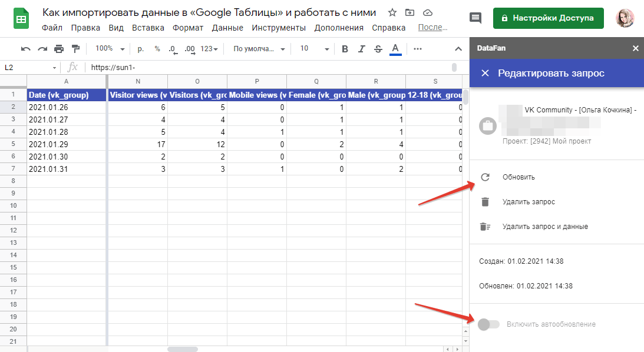Click the undo arrow in toolbar
This screenshot has width=644, height=352.
point(25,49)
